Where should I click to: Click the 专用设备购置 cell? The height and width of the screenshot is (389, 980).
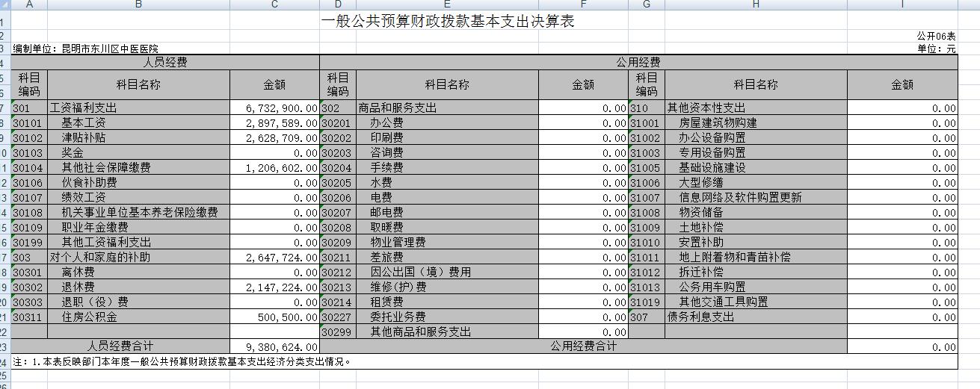[x=756, y=152]
